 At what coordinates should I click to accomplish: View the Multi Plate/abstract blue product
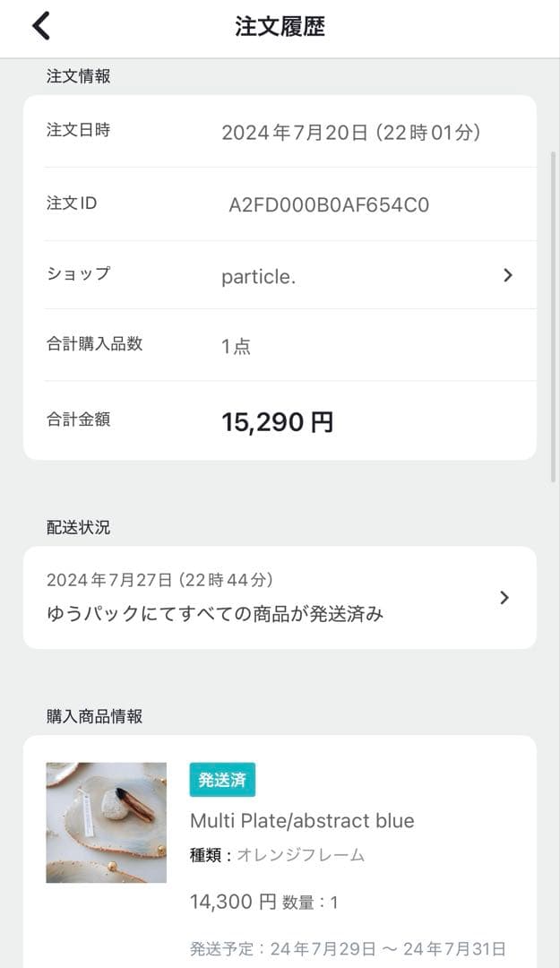(300, 820)
